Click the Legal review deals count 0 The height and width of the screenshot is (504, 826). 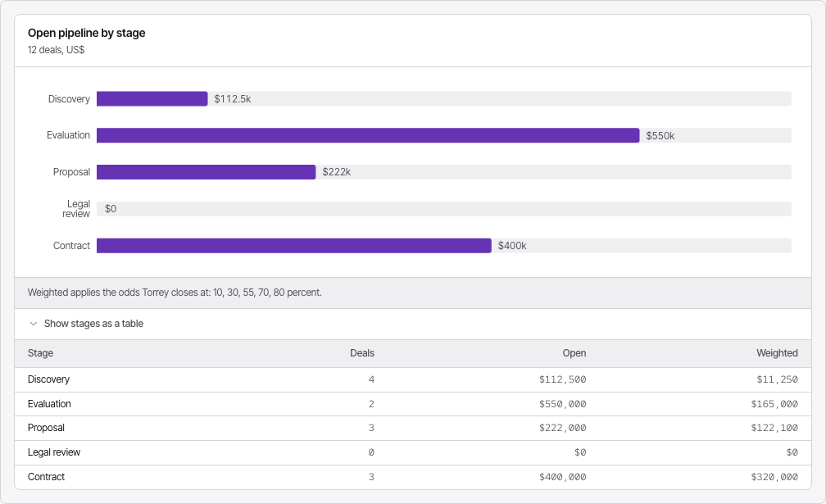(371, 452)
